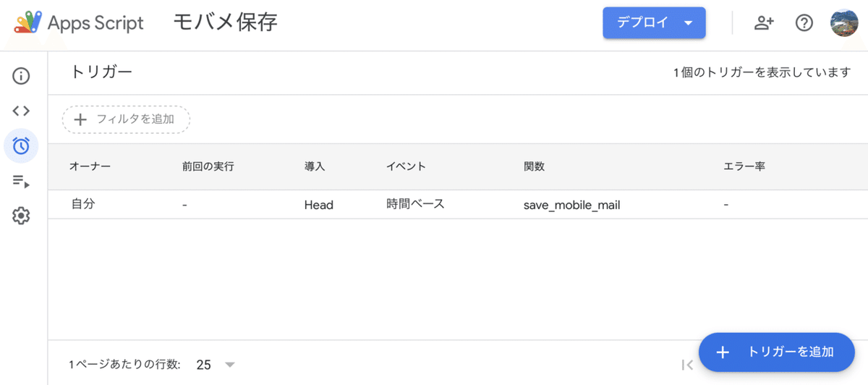868x385 pixels.
Task: Click the トリガー page heading
Action: [101, 72]
